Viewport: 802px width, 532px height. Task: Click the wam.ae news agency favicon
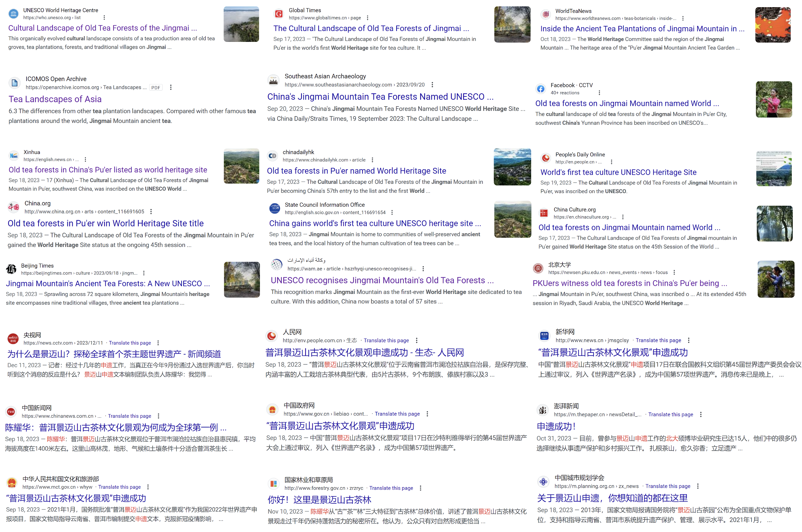277,264
